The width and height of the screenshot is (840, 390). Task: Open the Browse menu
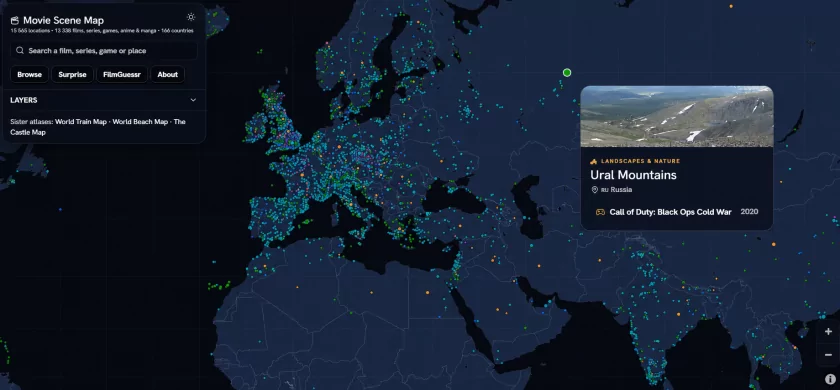29,74
